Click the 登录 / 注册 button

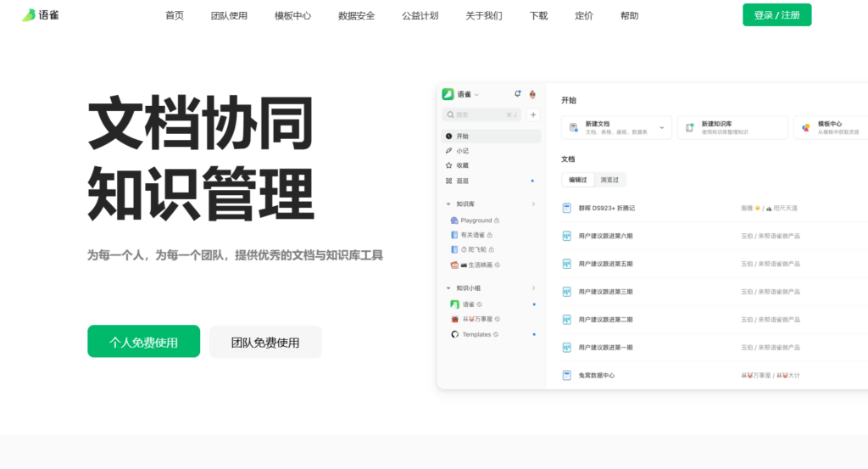776,15
